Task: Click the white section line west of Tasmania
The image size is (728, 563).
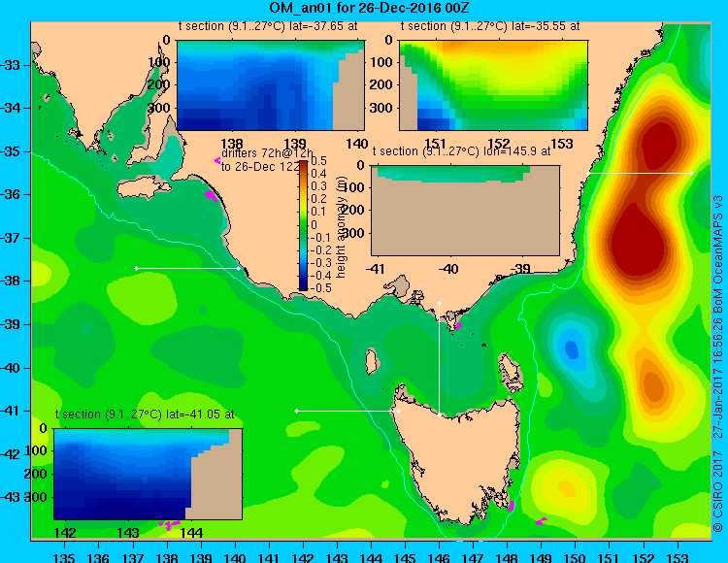Action: tap(347, 411)
